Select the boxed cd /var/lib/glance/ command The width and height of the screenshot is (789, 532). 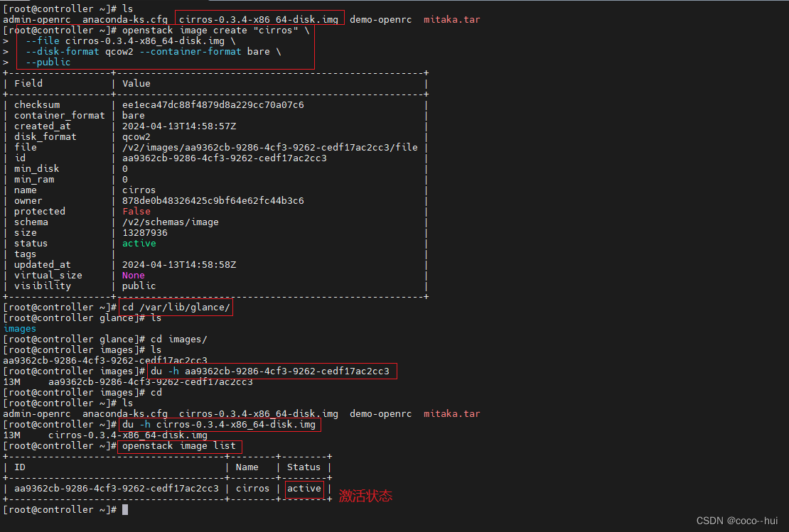175,307
